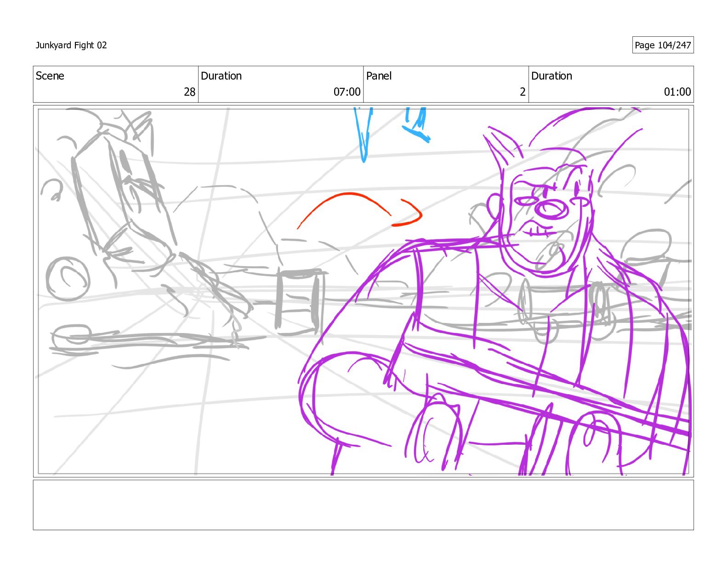
Task: Click the 'Panel' header label
Action: click(379, 76)
